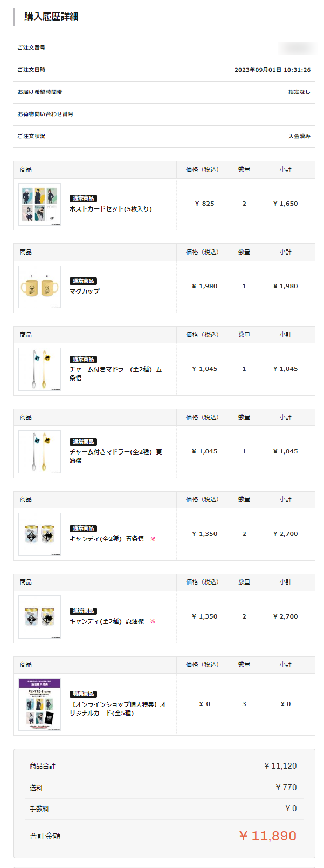This screenshot has height=868, width=324.
Task: Open the マグカップ product thumbnail
Action: coord(39,287)
